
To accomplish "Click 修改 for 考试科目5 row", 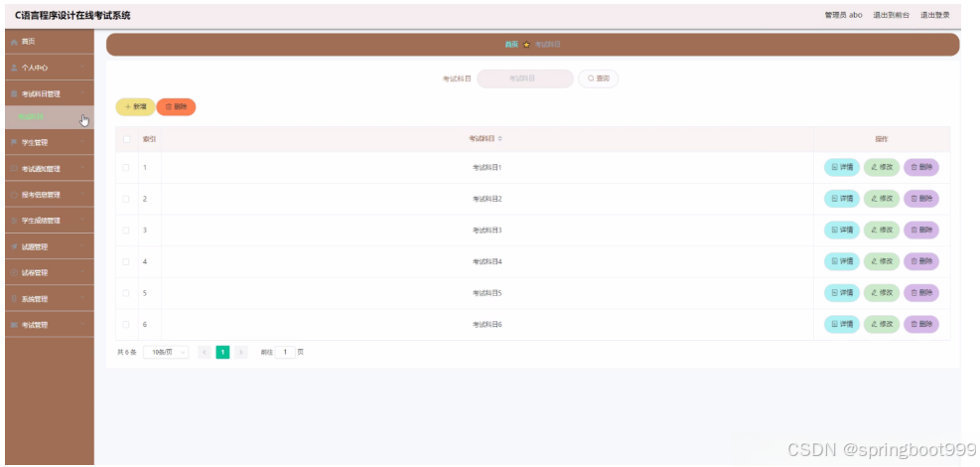I will click(x=882, y=292).
